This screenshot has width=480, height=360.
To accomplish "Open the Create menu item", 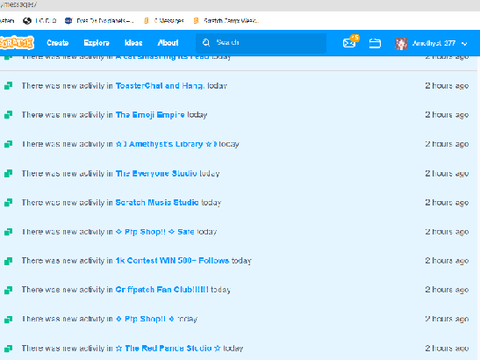I will [x=58, y=43].
